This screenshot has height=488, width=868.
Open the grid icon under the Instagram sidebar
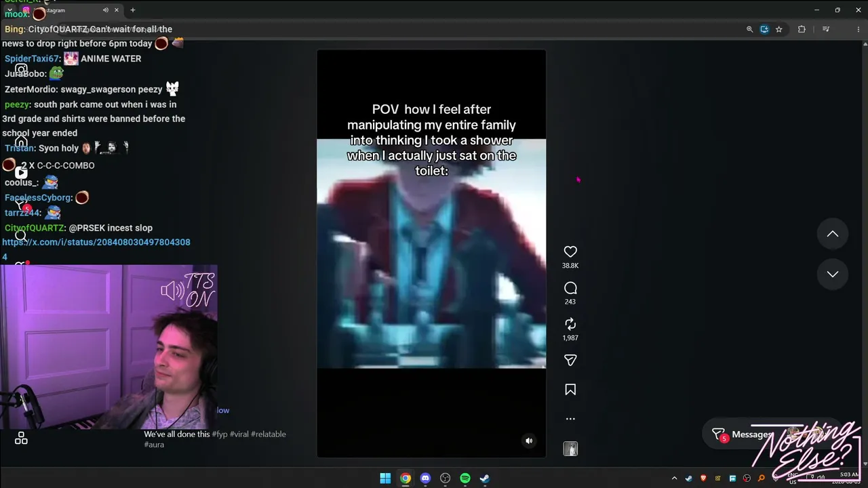[x=21, y=439]
